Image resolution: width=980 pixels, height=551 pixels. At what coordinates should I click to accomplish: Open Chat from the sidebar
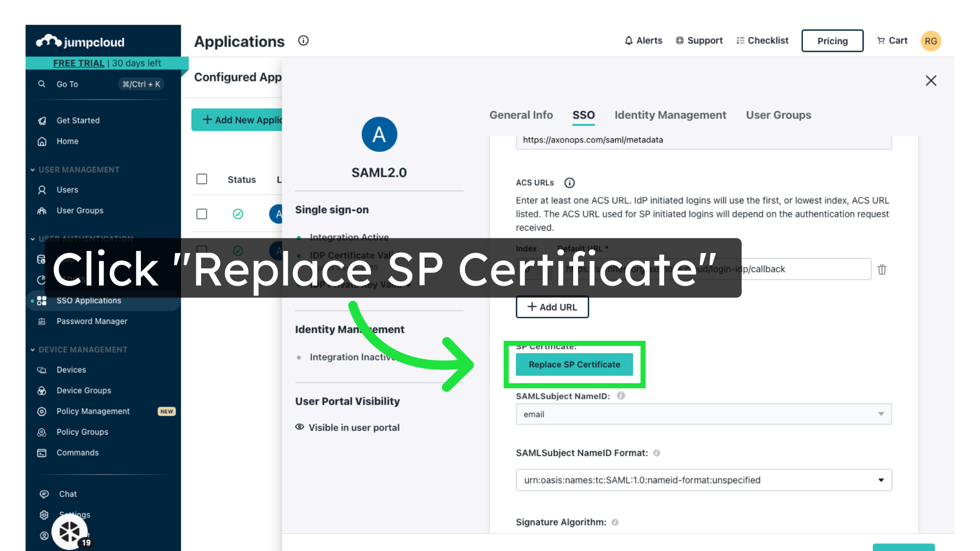[67, 494]
